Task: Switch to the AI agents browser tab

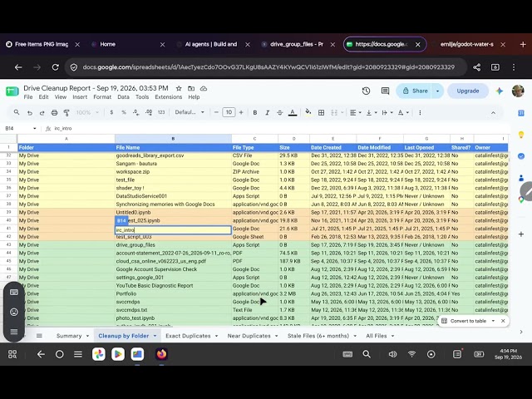Action: coord(211,44)
